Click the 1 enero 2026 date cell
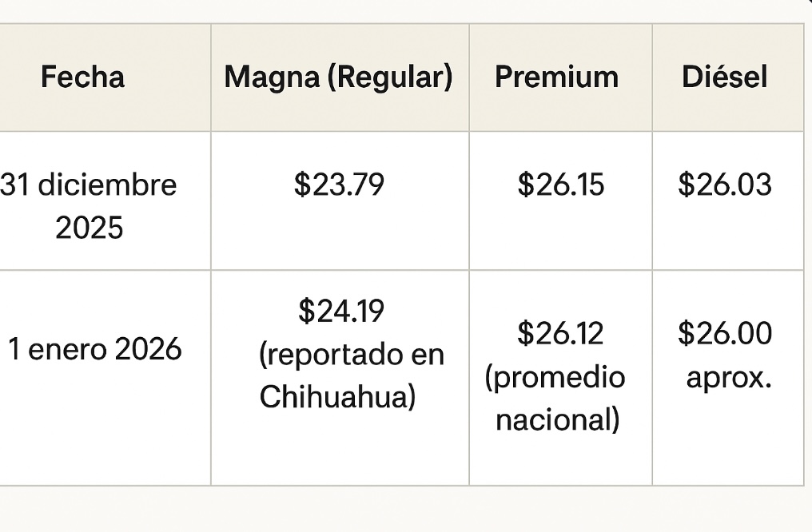The image size is (812, 532). pyautogui.click(x=95, y=349)
